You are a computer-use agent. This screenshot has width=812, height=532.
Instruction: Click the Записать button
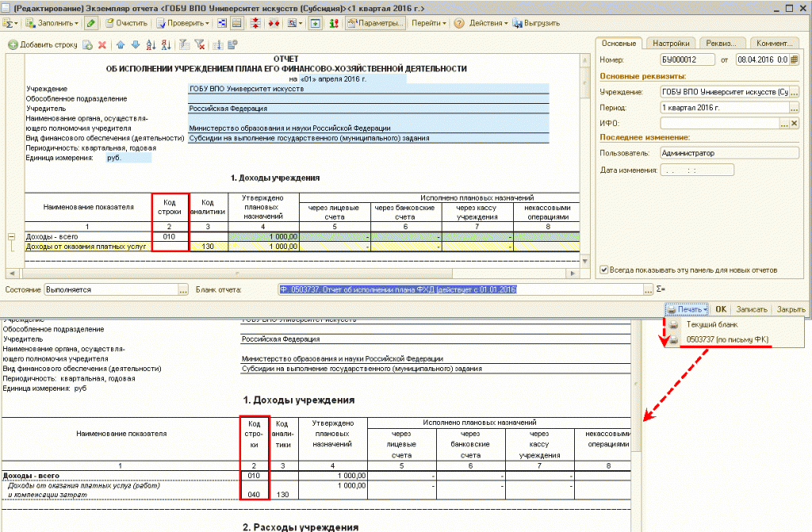click(751, 309)
